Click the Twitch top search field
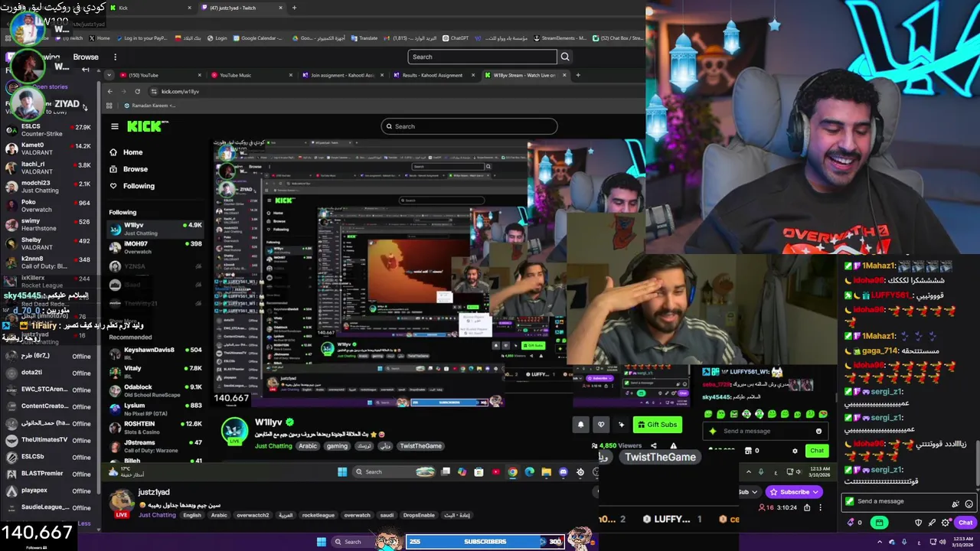Screen dimensions: 980x551 [482, 57]
